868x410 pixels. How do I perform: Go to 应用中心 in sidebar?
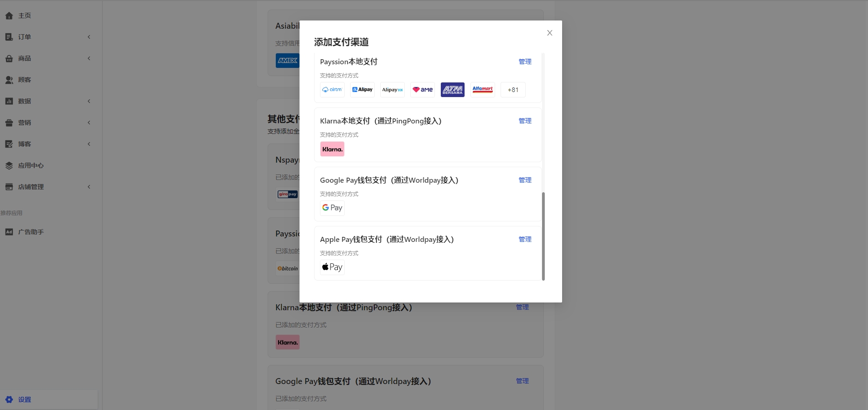[31, 165]
